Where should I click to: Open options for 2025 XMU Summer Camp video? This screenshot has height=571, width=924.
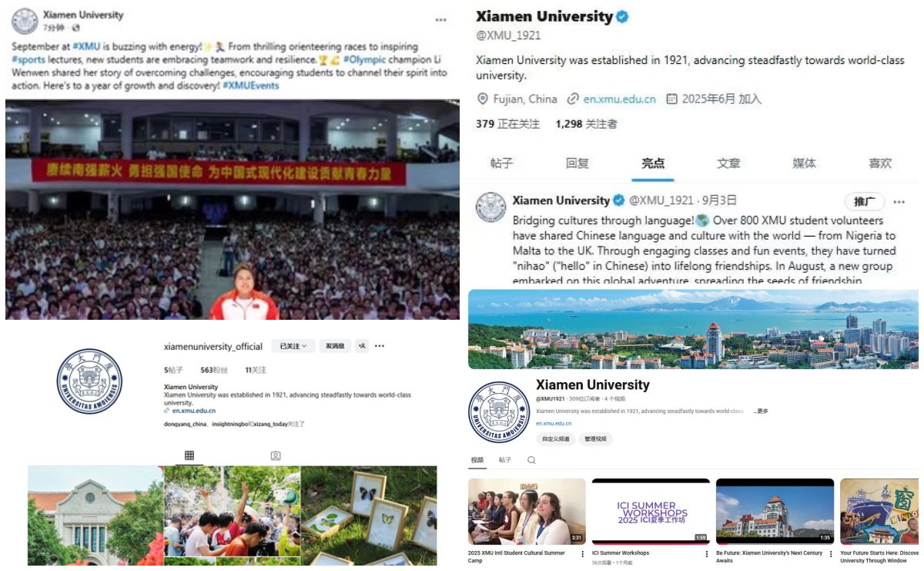583,554
